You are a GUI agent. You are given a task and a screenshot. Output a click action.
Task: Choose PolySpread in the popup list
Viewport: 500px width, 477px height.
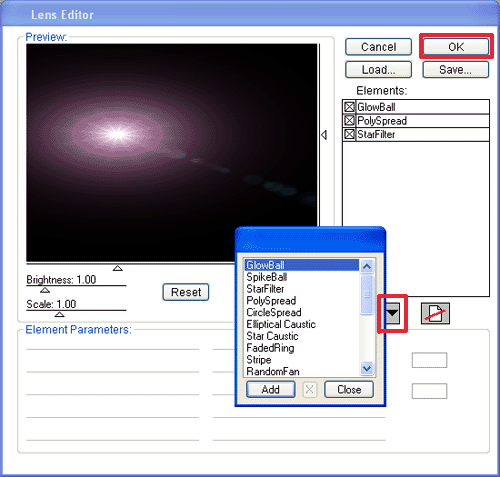click(x=302, y=301)
